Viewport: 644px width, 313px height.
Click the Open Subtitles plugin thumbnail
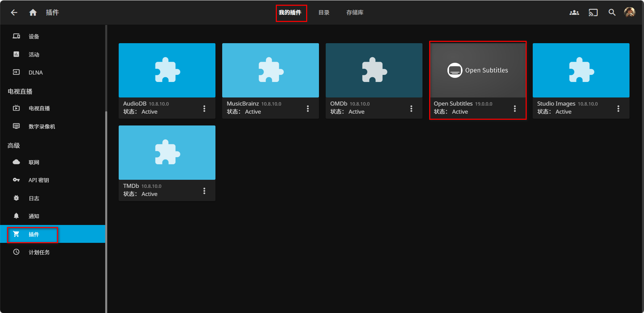(477, 70)
